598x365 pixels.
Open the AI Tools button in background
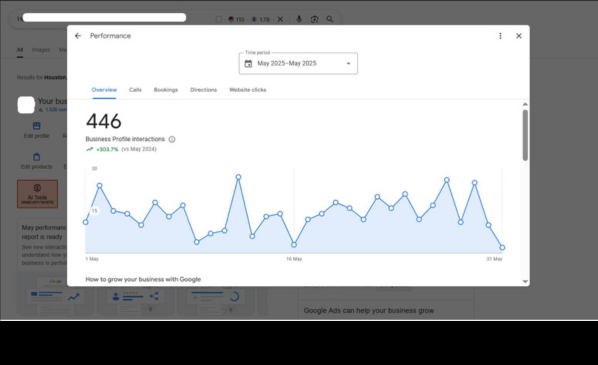37,194
